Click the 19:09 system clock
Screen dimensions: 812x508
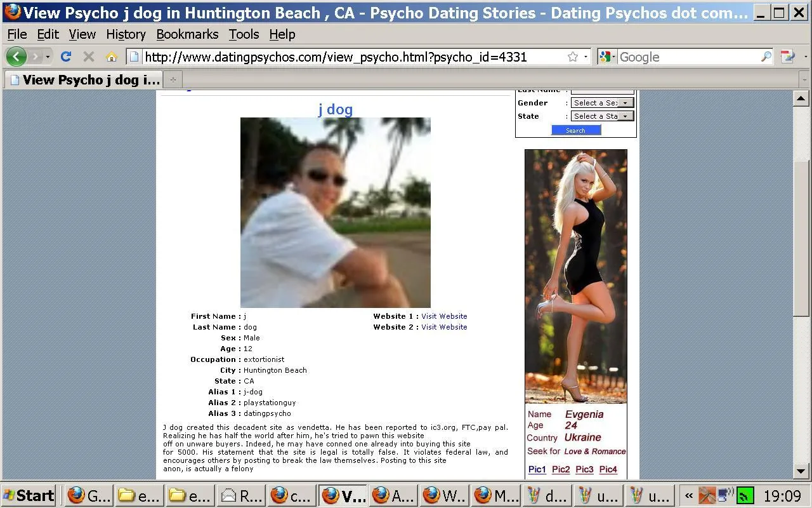[782, 495]
